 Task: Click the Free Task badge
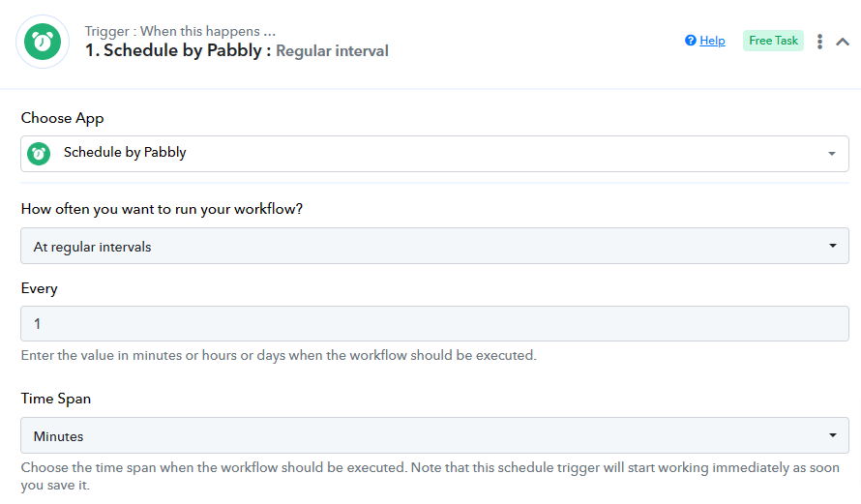coord(773,41)
